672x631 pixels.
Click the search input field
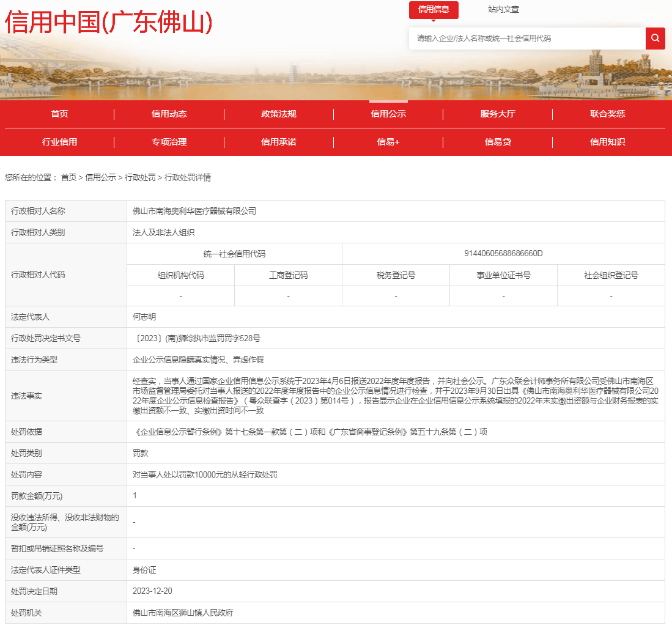(526, 39)
